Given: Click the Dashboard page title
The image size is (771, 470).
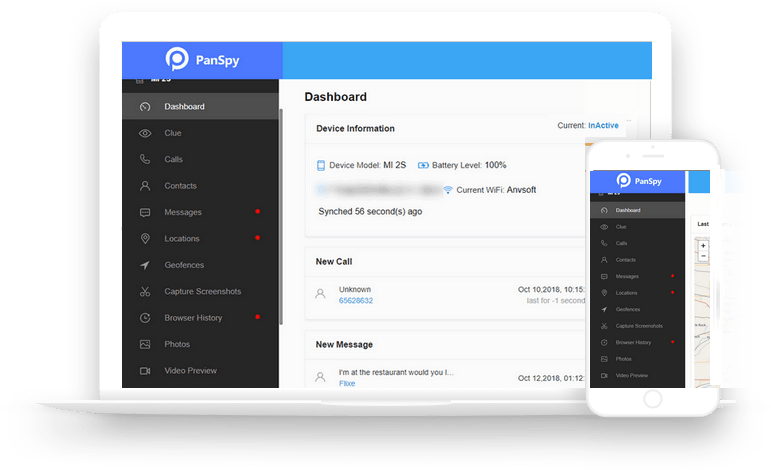Looking at the screenshot, I should click(x=336, y=97).
